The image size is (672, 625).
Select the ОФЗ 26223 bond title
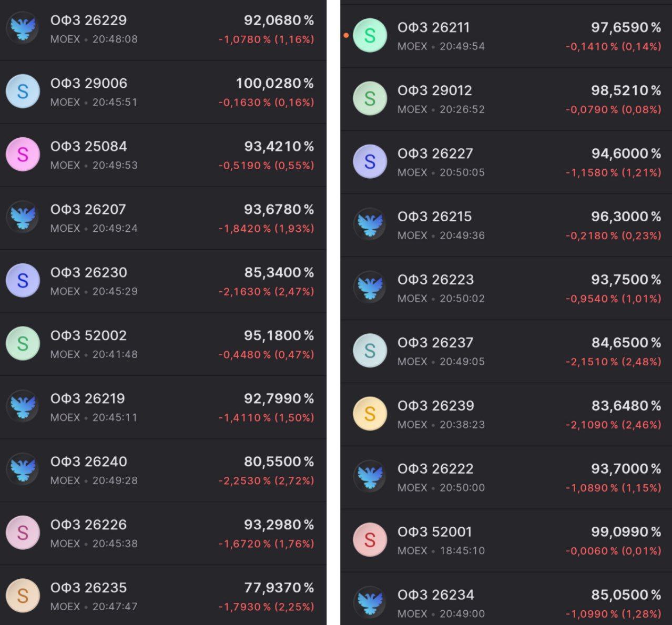(x=435, y=280)
